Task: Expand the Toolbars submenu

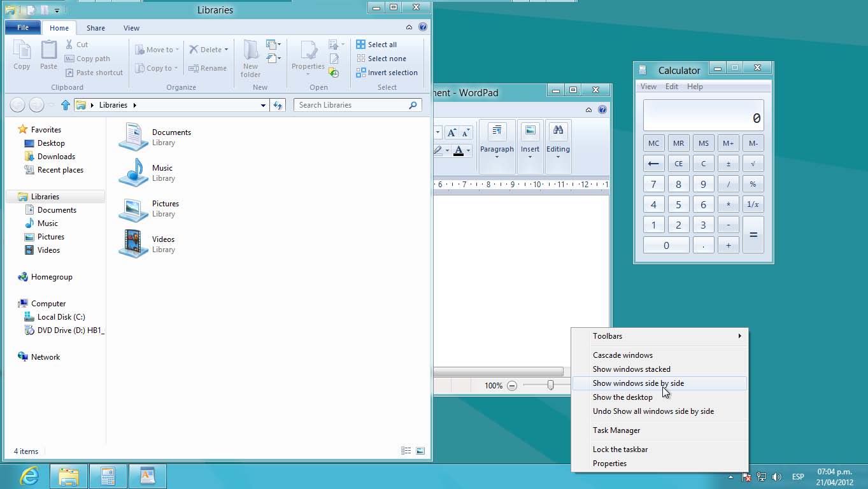Action: (739, 336)
